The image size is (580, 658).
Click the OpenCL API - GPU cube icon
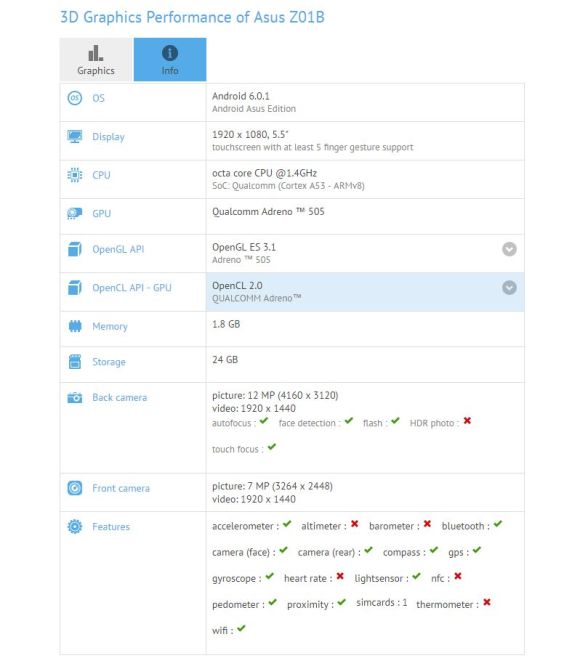75,287
